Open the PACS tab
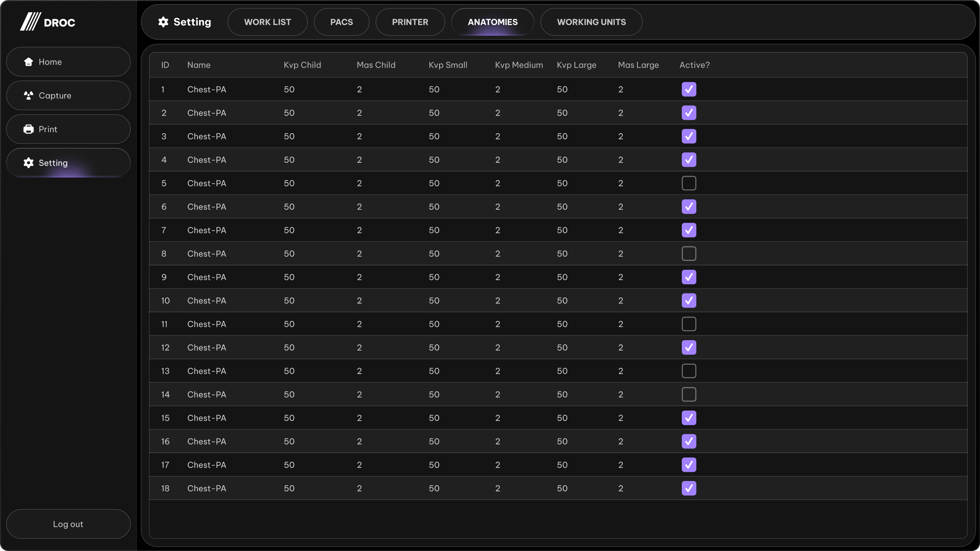The height and width of the screenshot is (551, 980). [341, 22]
